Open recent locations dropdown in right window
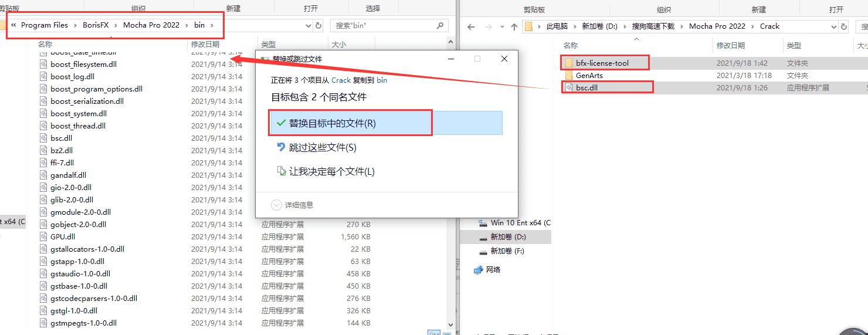The image size is (868, 335). tap(501, 27)
